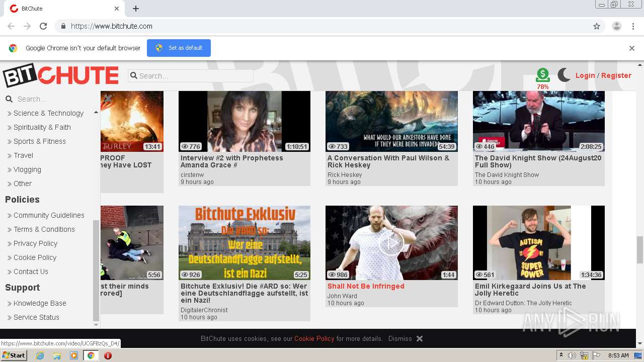The height and width of the screenshot is (362, 644).
Task: Open Bitchute Exklusiv video thumbnail
Action: click(245, 243)
